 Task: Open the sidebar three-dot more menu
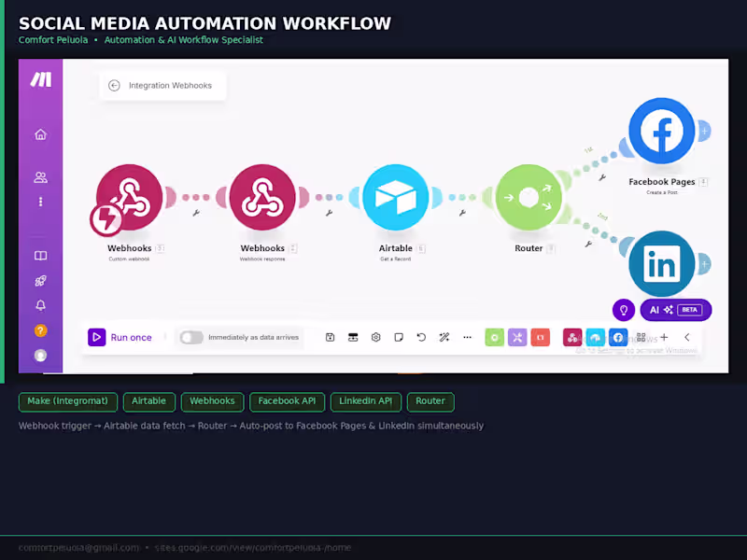[x=40, y=202]
